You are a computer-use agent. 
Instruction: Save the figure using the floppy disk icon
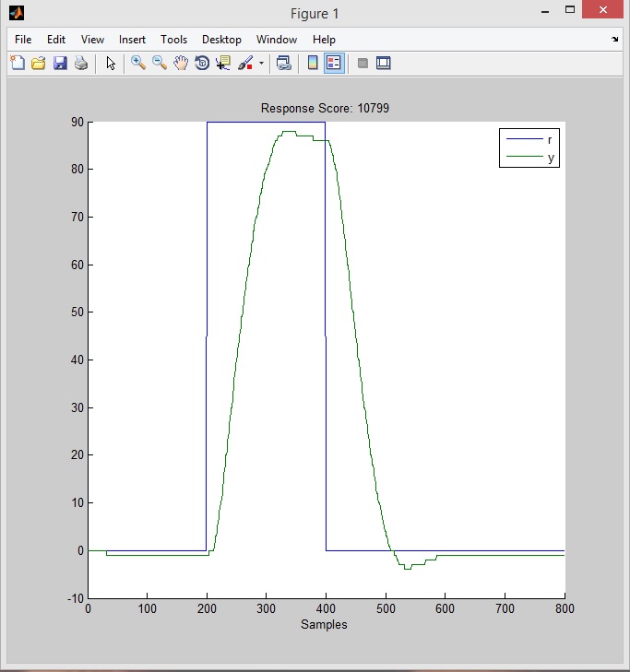click(x=60, y=64)
